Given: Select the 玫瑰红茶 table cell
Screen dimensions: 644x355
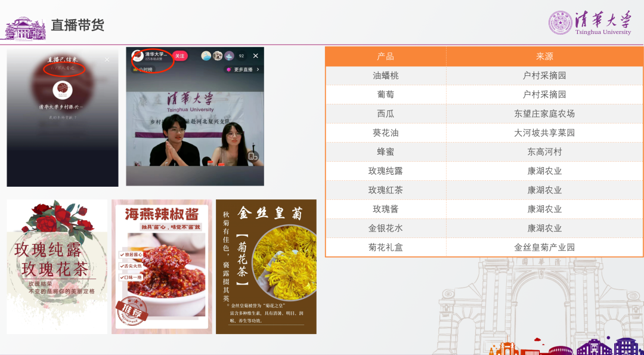Looking at the screenshot, I should (x=386, y=190).
